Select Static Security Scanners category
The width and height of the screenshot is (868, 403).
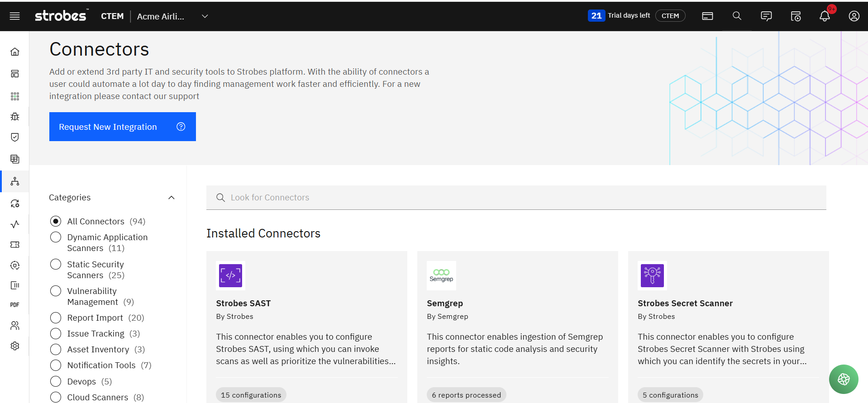coord(56,264)
